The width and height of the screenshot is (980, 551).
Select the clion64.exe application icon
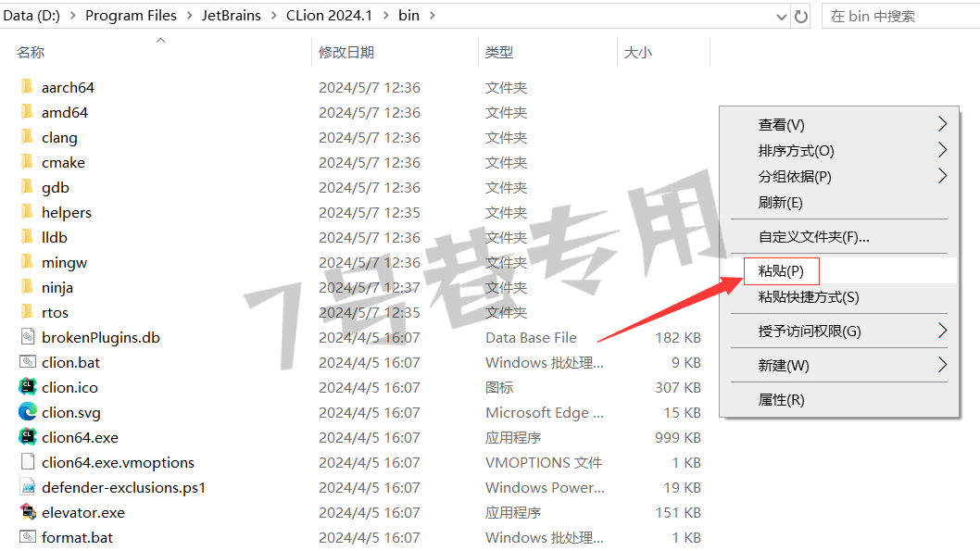[x=28, y=437]
